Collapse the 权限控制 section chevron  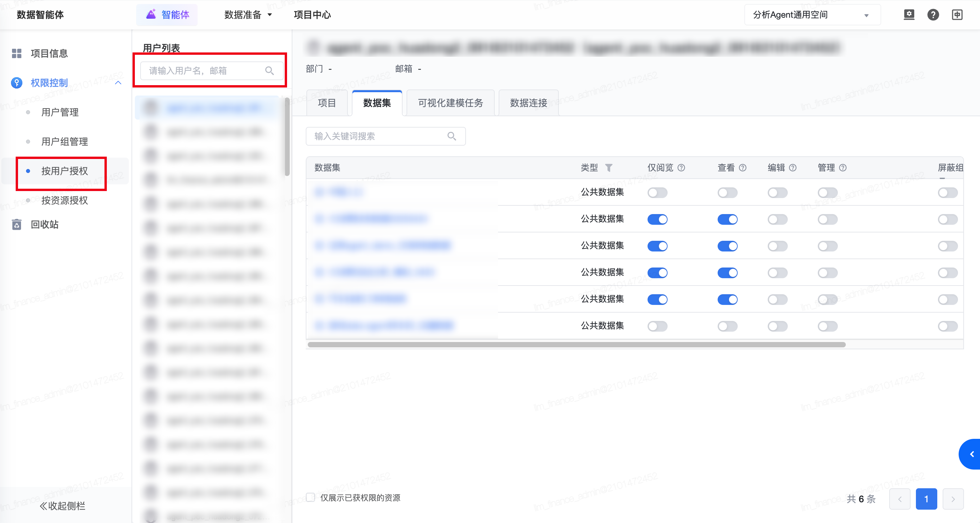point(118,82)
